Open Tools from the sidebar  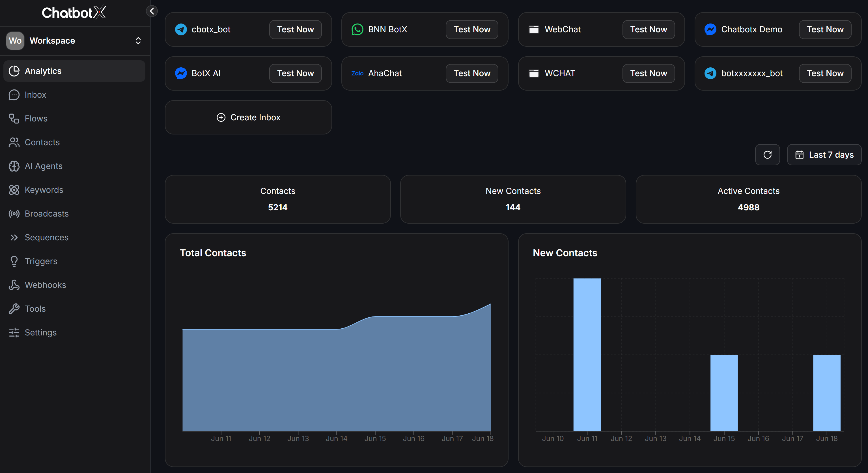(74, 309)
